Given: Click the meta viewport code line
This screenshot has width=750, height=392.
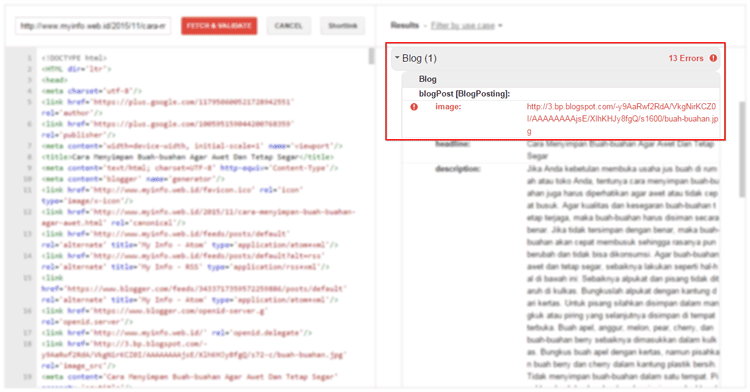Looking at the screenshot, I should coord(192,146).
